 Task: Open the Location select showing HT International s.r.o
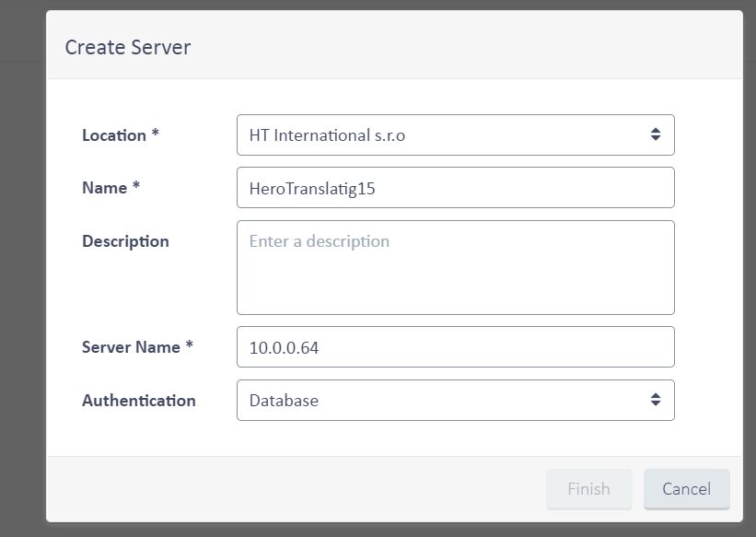point(455,135)
